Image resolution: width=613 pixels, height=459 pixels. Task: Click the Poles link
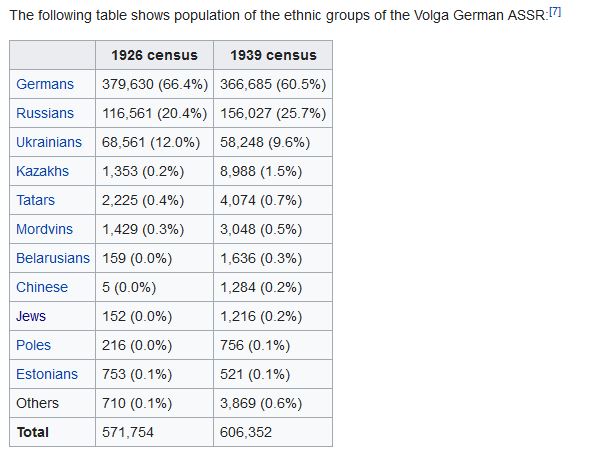pos(33,345)
